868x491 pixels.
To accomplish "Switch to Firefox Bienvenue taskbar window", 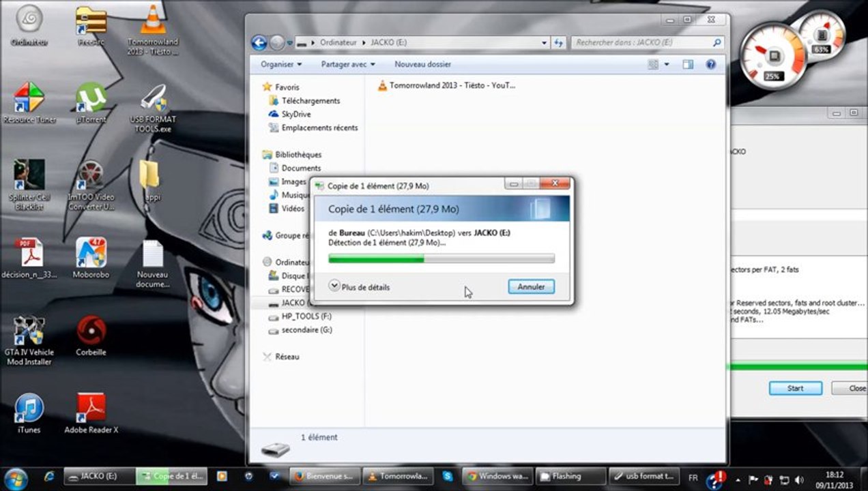I will pos(324,476).
